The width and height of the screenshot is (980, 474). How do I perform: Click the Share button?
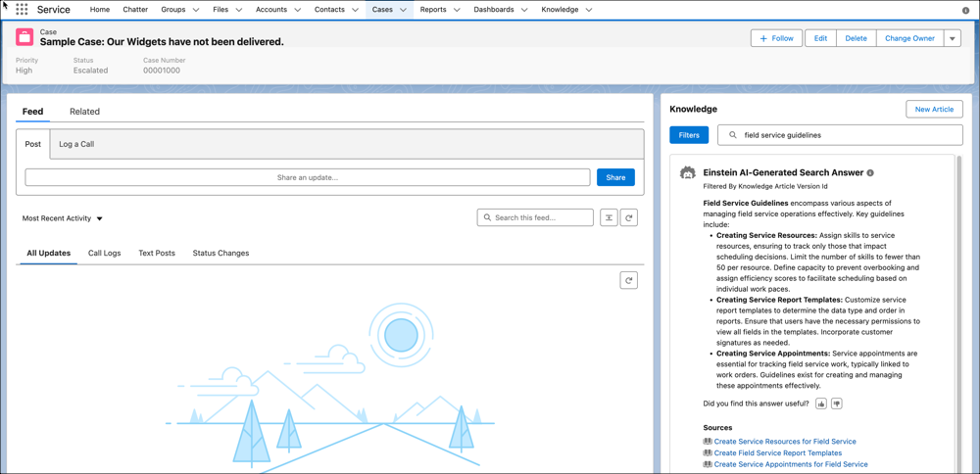[615, 177]
